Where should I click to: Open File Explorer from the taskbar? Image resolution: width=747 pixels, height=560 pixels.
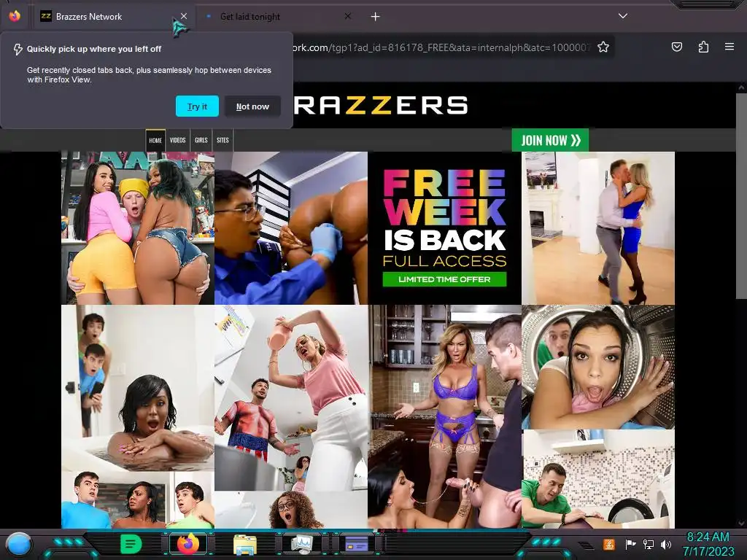coord(245,544)
